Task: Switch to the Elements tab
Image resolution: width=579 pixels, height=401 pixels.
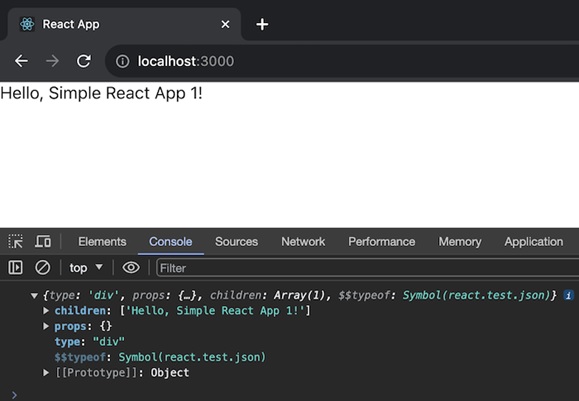Action: [x=102, y=241]
